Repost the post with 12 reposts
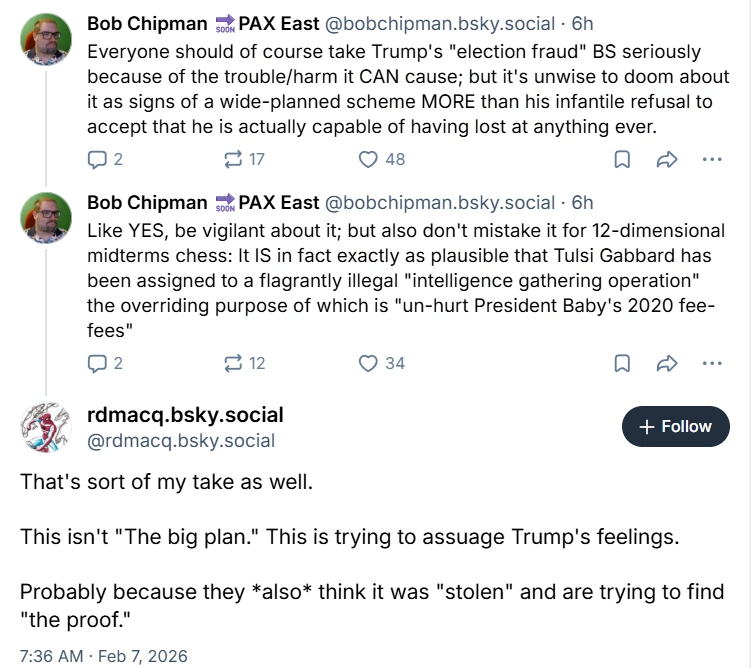The image size is (751, 668). [244, 363]
